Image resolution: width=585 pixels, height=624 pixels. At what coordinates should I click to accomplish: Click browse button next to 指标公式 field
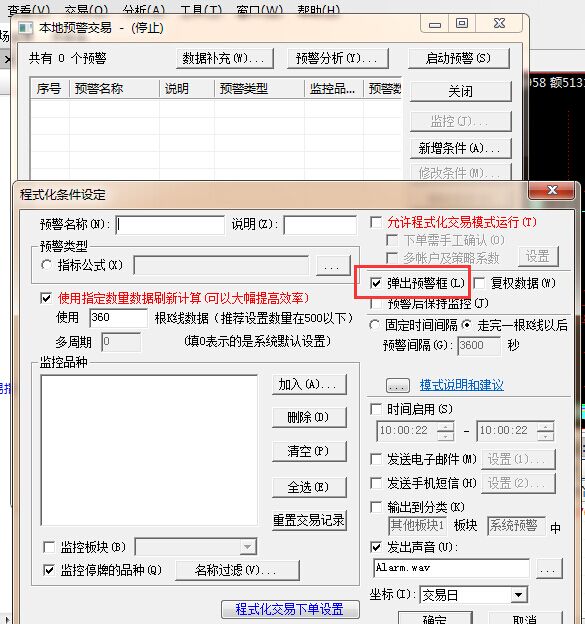pyautogui.click(x=333, y=265)
